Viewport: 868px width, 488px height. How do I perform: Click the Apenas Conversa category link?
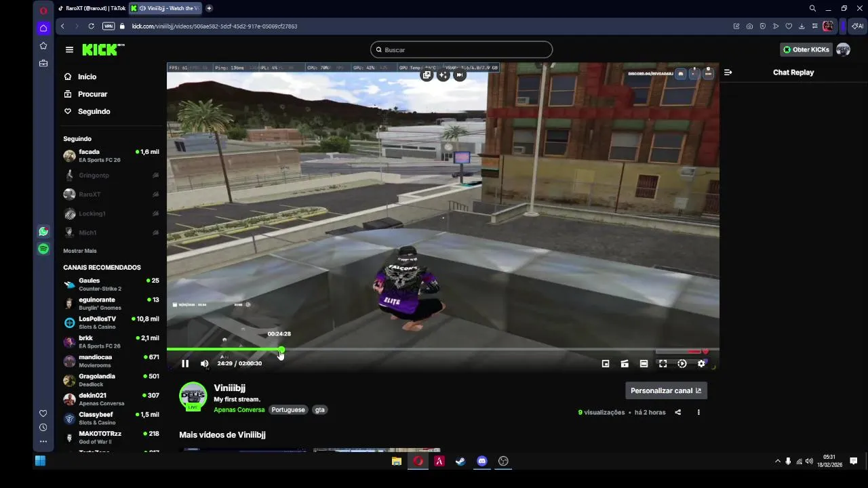point(239,410)
